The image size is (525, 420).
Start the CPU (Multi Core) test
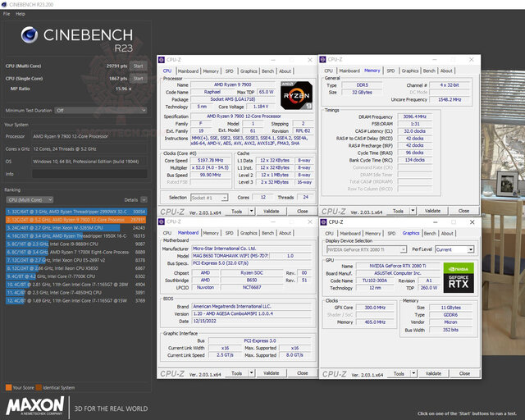pos(138,66)
